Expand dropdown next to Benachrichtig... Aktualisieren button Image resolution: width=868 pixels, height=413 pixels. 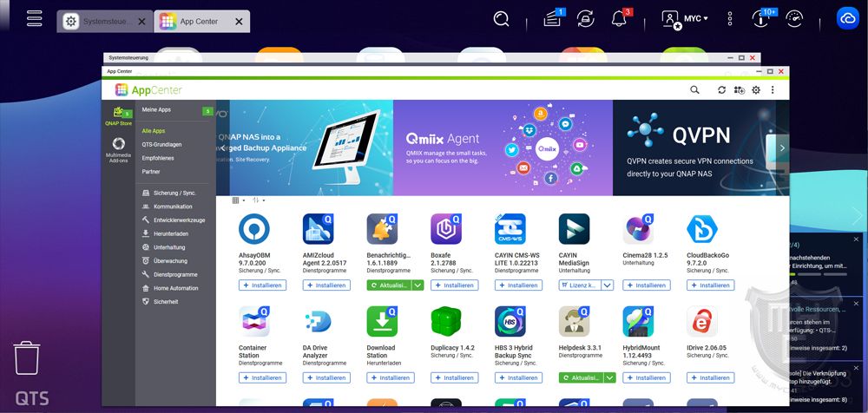point(418,285)
